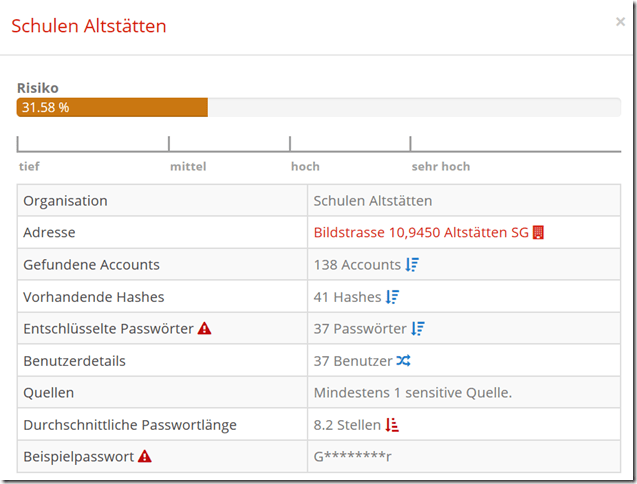Click the sort icon beside 138 Accounts
637x484 pixels.
(412, 265)
